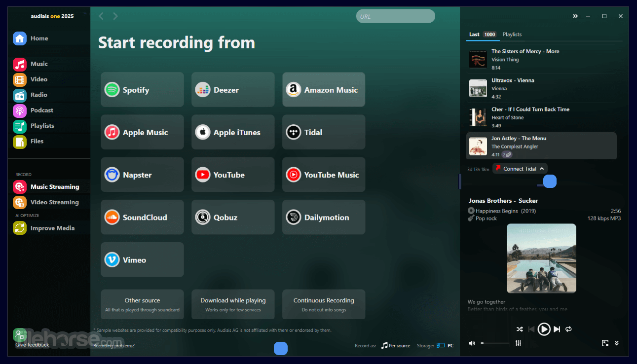The image size is (637, 364).
Task: Click the Pop rock genre label
Action: tap(486, 218)
